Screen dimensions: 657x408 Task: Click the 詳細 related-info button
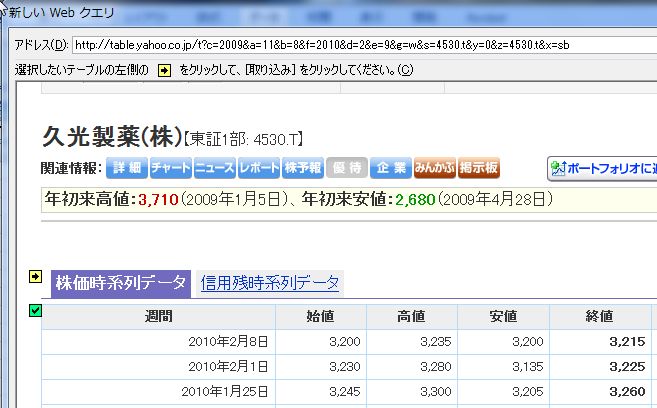(x=127, y=168)
